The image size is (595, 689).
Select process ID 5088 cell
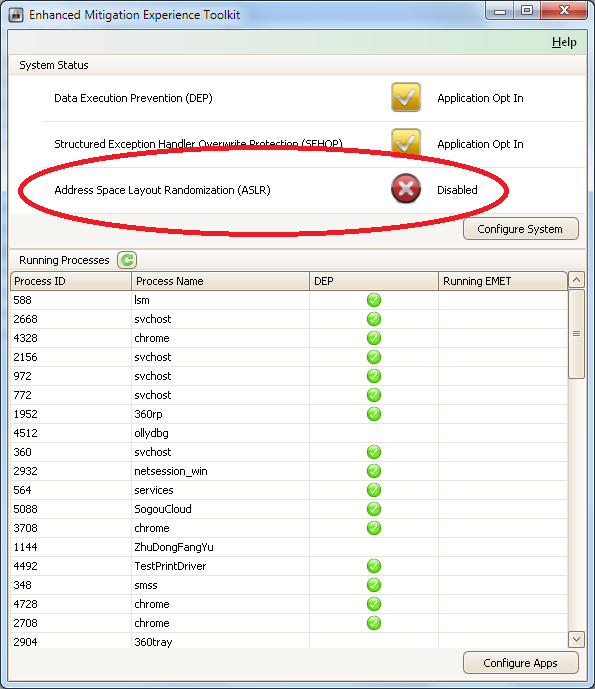(x=71, y=509)
